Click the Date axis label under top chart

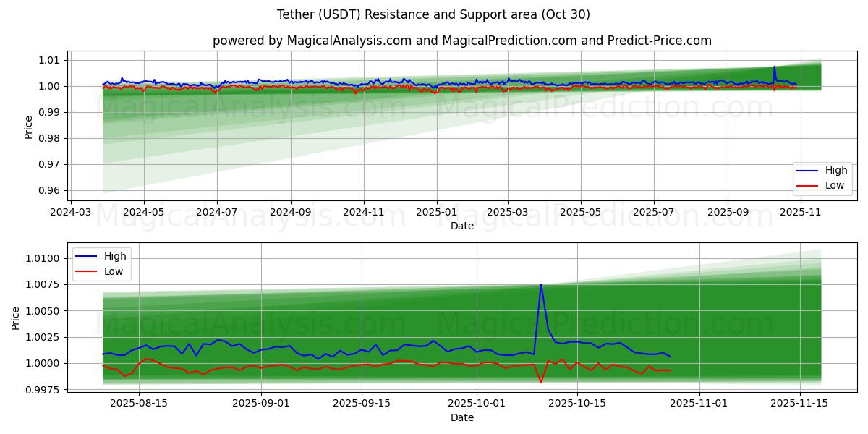coord(461,226)
